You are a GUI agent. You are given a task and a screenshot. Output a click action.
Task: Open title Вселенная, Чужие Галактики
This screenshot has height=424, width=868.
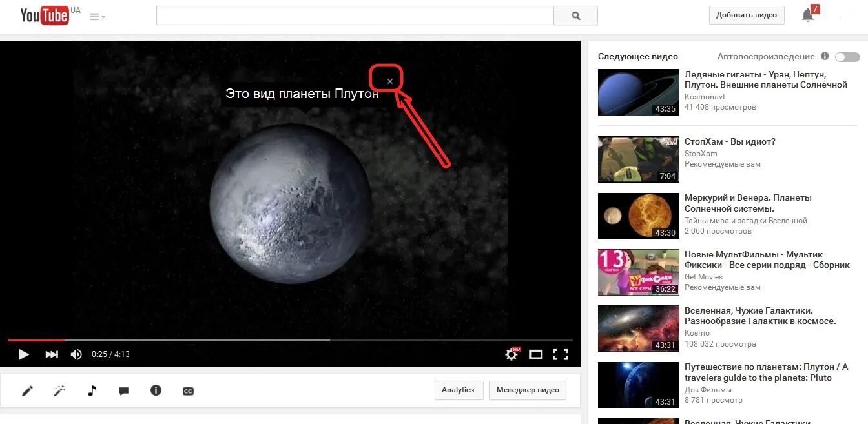[760, 316]
